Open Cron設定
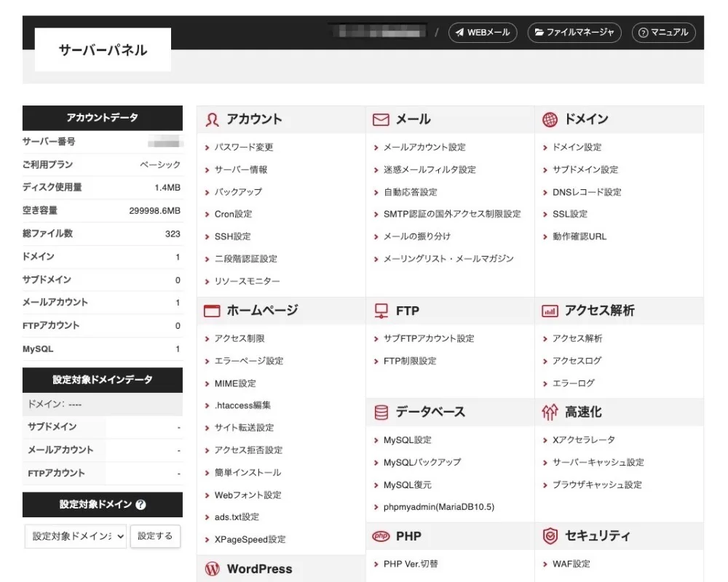 coord(233,214)
